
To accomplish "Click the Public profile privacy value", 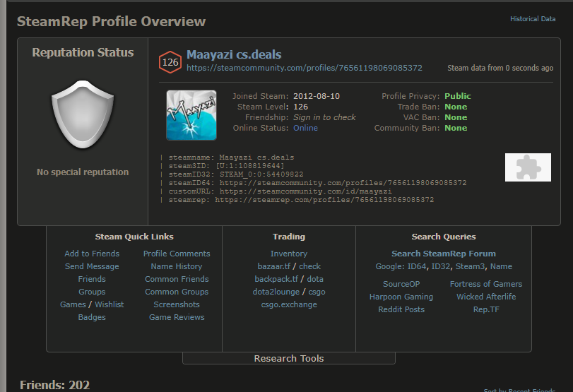I will tap(458, 96).
